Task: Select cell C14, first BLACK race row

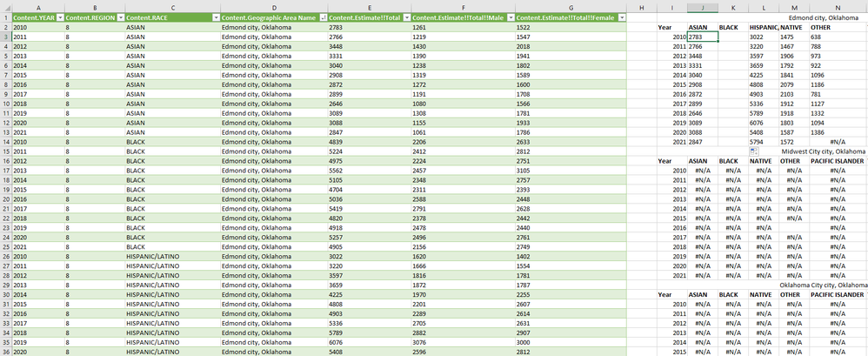Action: pyautogui.click(x=173, y=142)
